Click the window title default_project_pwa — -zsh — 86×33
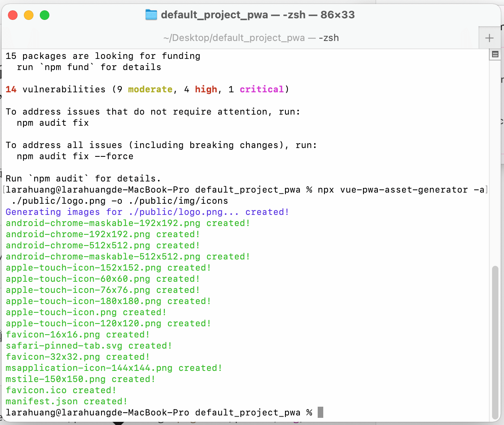 (x=258, y=15)
